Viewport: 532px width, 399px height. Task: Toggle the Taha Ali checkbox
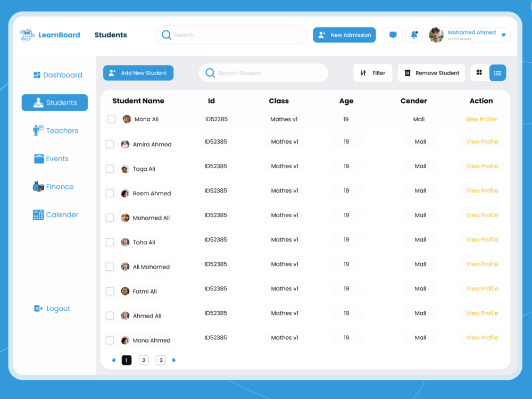[x=110, y=242]
